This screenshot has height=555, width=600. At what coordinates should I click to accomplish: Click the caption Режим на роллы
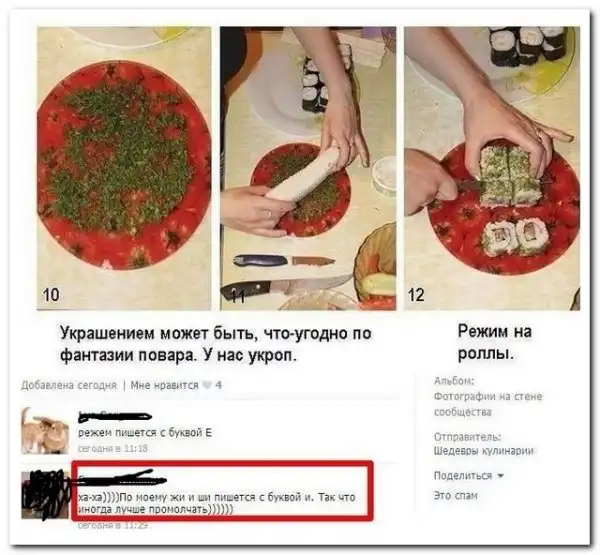tap(495, 342)
